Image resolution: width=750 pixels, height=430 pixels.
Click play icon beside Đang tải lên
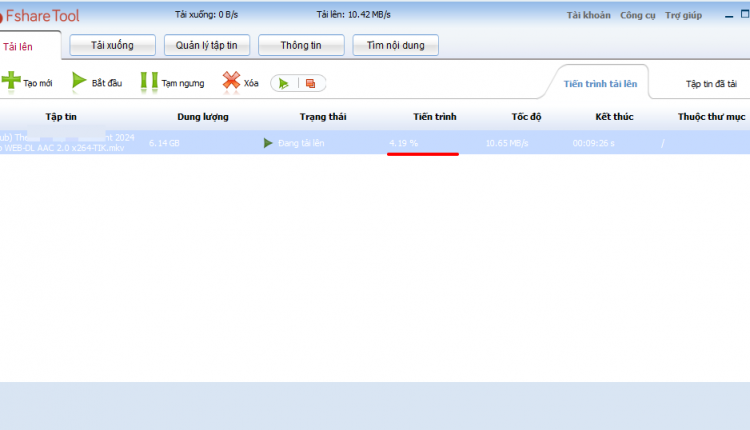pos(268,143)
